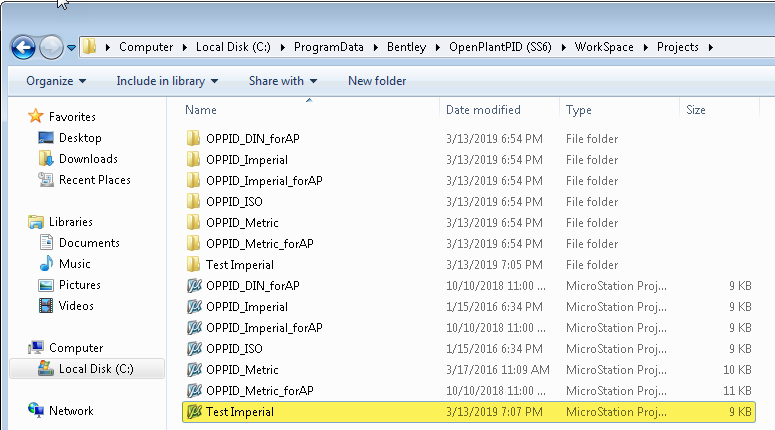Sort by the Name column header
775x430 pixels.
coord(201,110)
